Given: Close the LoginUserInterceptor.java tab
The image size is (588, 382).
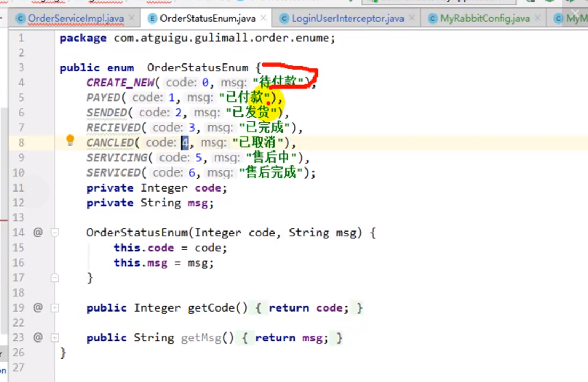Looking at the screenshot, I should (413, 19).
